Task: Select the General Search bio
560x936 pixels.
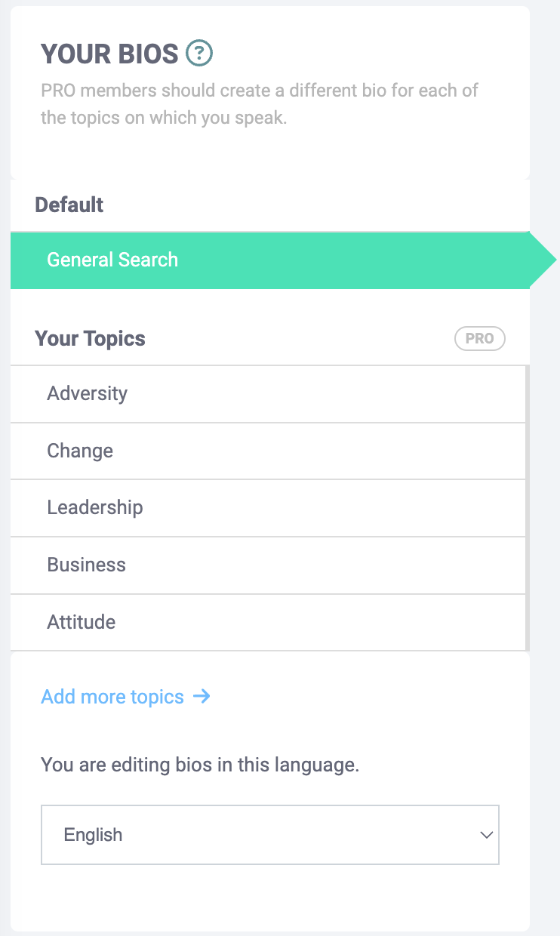Action: point(270,260)
